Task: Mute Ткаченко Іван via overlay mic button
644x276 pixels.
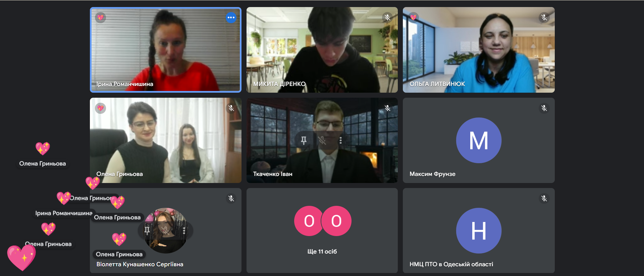Action: point(322,140)
